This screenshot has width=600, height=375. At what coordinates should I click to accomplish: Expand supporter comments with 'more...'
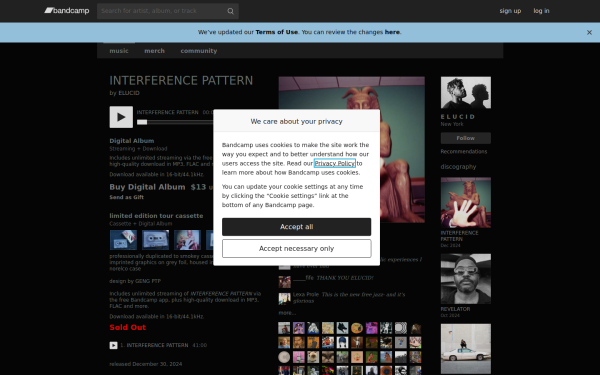(x=287, y=313)
